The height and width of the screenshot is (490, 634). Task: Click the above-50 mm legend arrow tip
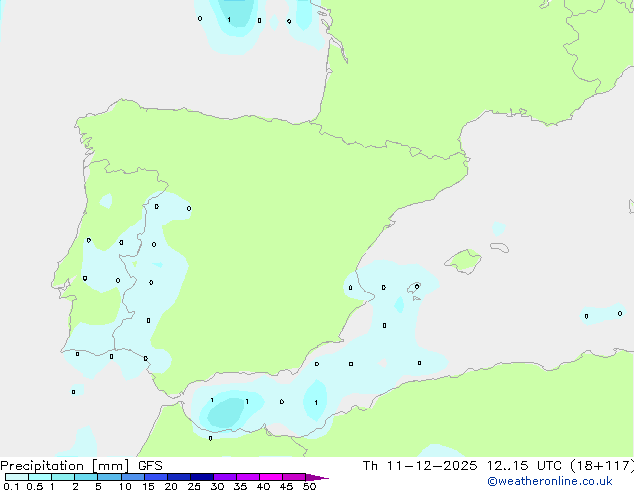317,477
